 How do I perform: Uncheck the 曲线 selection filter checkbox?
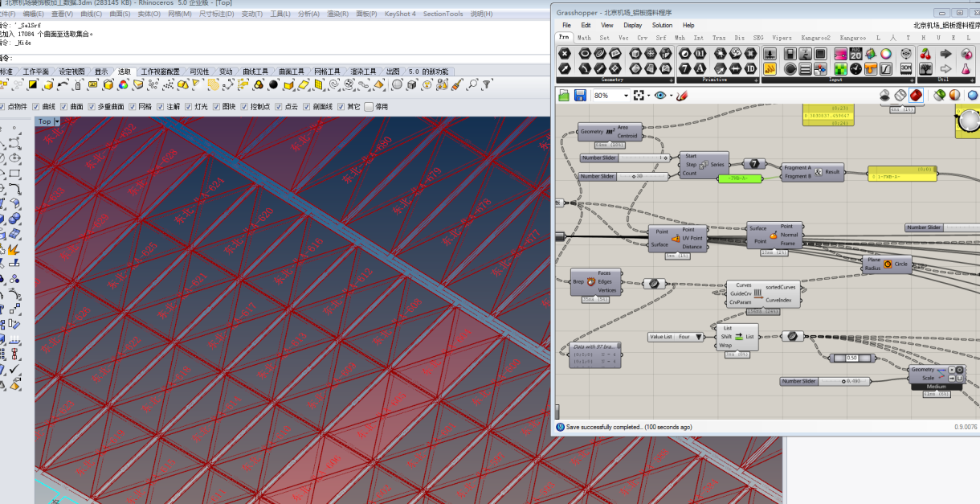(x=37, y=107)
